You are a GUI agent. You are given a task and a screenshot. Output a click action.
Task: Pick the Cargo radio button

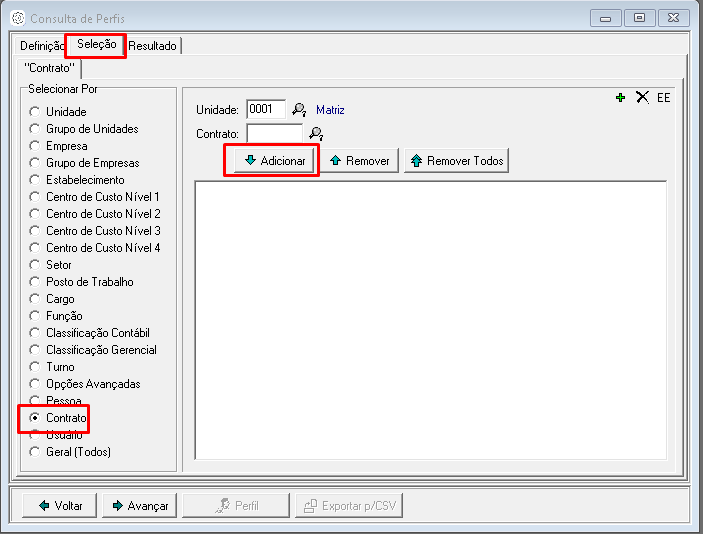pos(35,299)
